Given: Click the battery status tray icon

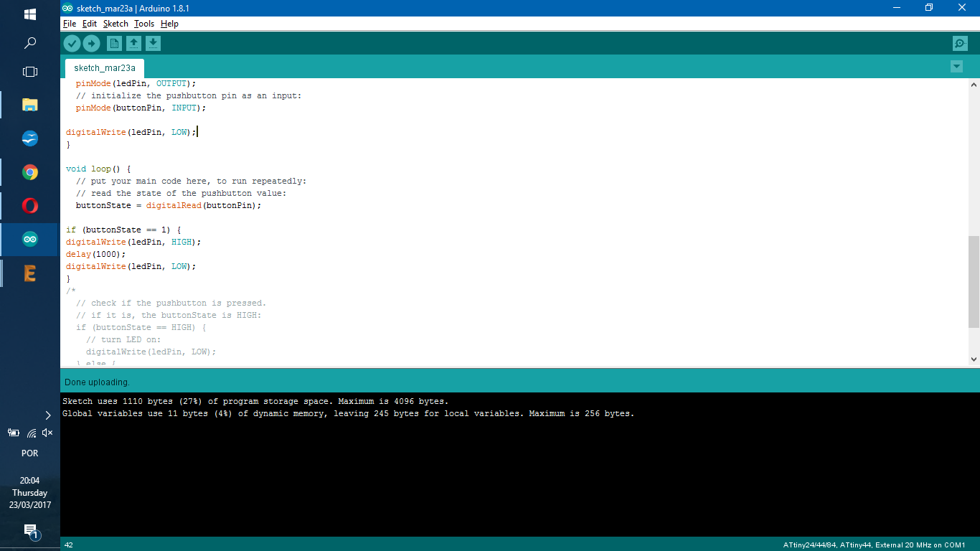Looking at the screenshot, I should click(13, 433).
